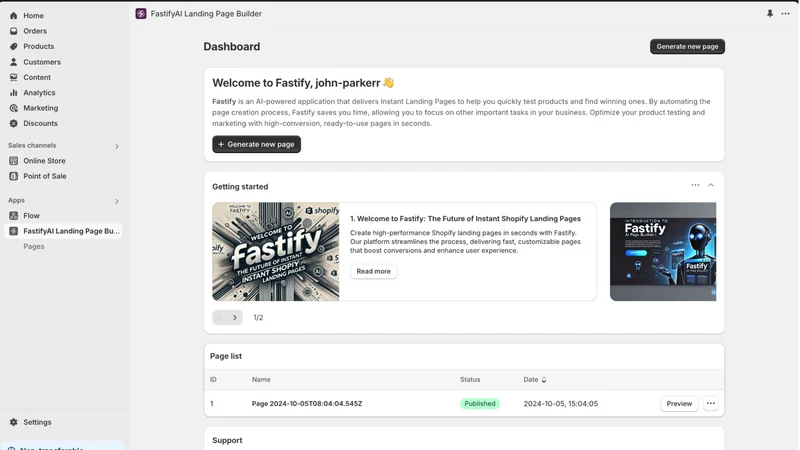Click the Analytics bar chart icon
This screenshot has height=450, width=800.
point(14,92)
